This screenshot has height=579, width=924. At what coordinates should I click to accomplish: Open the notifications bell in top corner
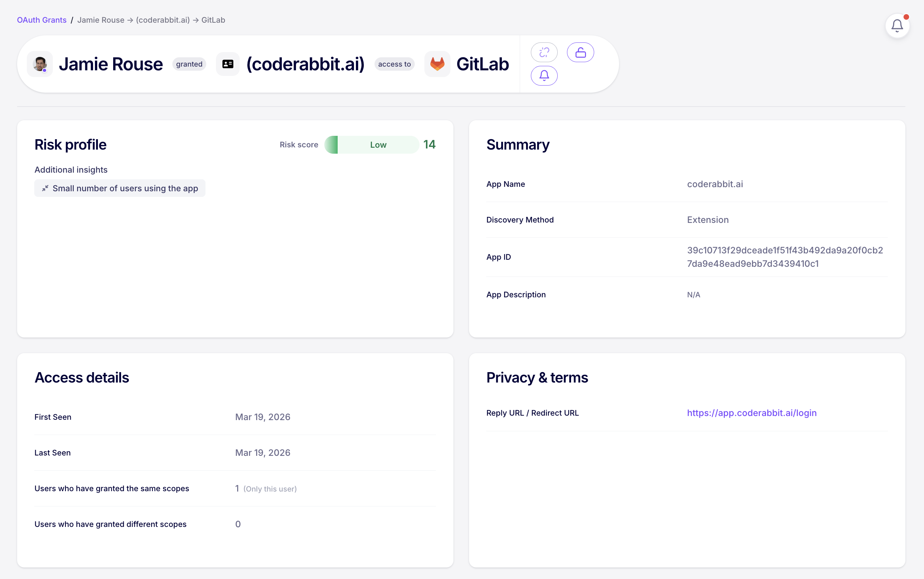[x=897, y=26]
